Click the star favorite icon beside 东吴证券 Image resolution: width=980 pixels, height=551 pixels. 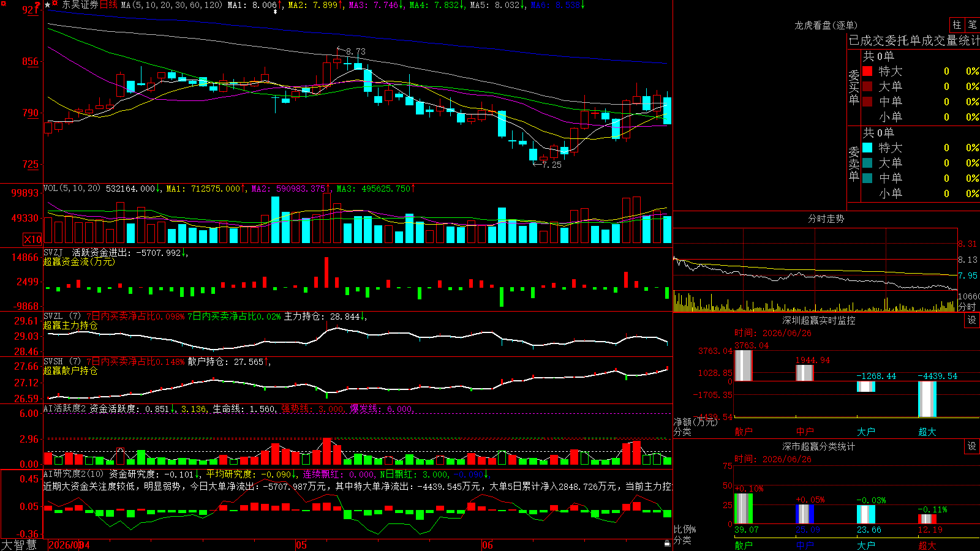(48, 5)
